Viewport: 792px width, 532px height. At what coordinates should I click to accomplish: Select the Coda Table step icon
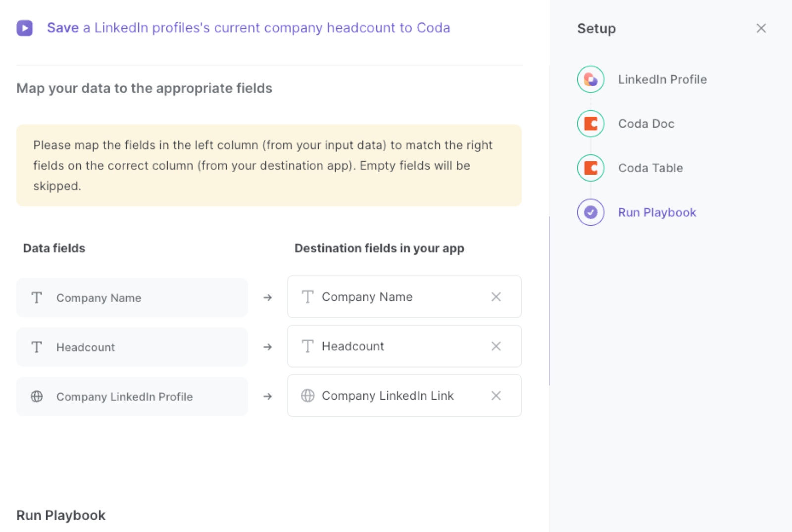(591, 168)
